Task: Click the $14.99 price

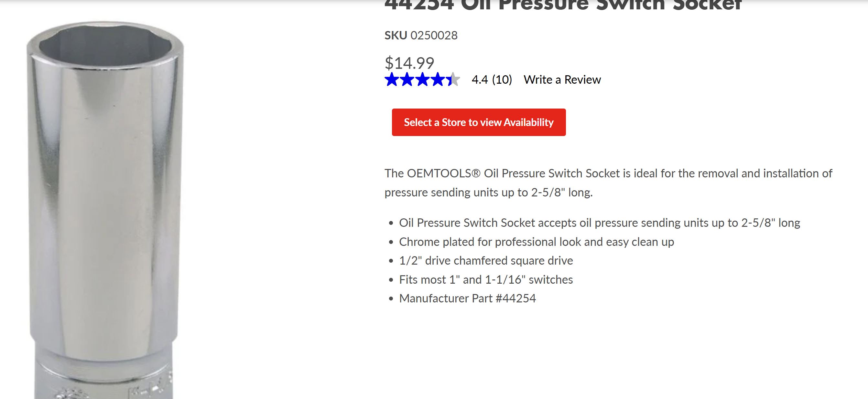Action: pos(409,63)
